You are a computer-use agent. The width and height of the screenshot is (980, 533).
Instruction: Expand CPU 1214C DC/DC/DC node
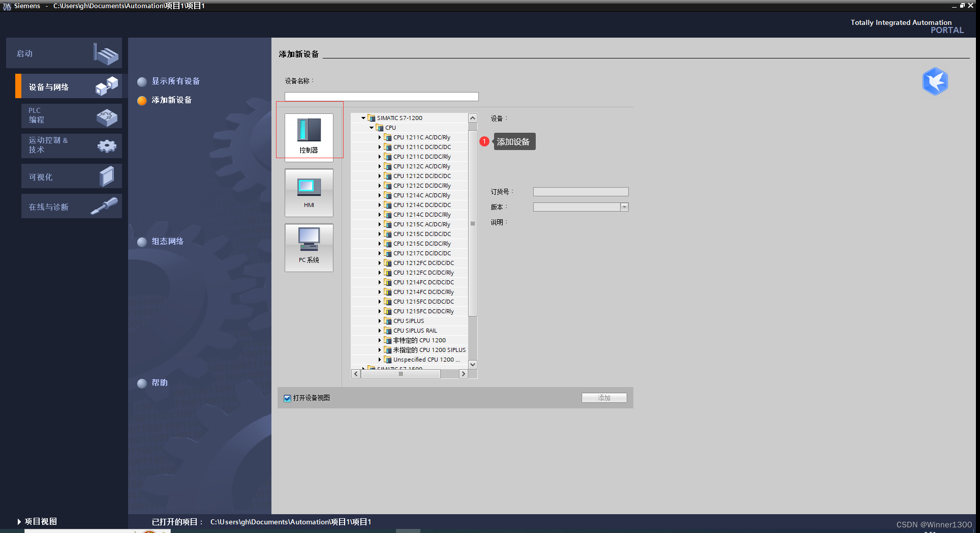pyautogui.click(x=380, y=205)
